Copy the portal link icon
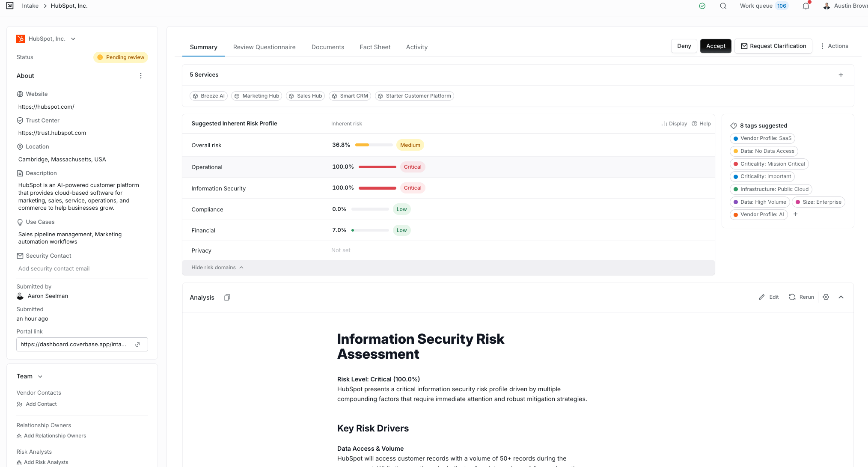 (x=138, y=345)
